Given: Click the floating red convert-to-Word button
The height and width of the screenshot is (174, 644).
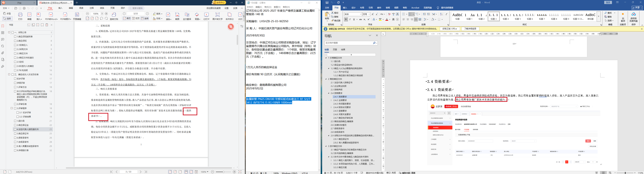Looking at the screenshot, I should pos(231,27).
